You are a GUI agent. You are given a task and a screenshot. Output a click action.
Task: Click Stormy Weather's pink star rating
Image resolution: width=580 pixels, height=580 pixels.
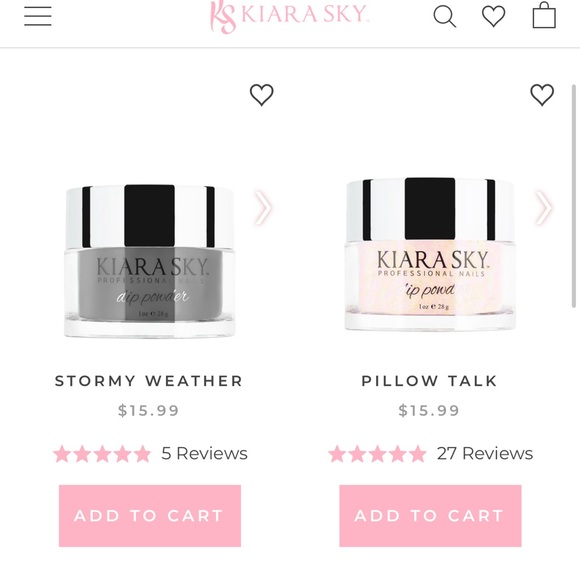102,454
